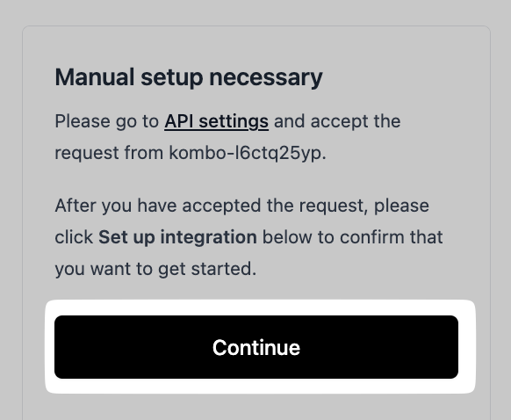Click the 'request from' text
511x420 pixels.
109,153
